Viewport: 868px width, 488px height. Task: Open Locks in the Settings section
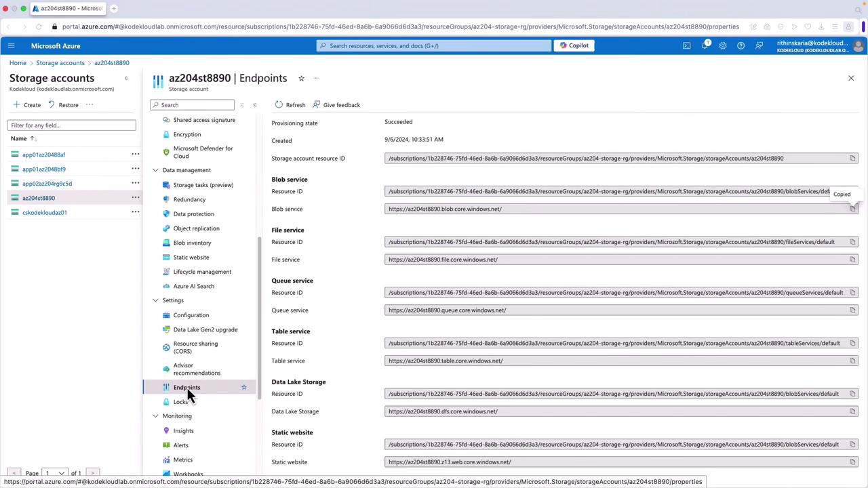click(x=180, y=402)
